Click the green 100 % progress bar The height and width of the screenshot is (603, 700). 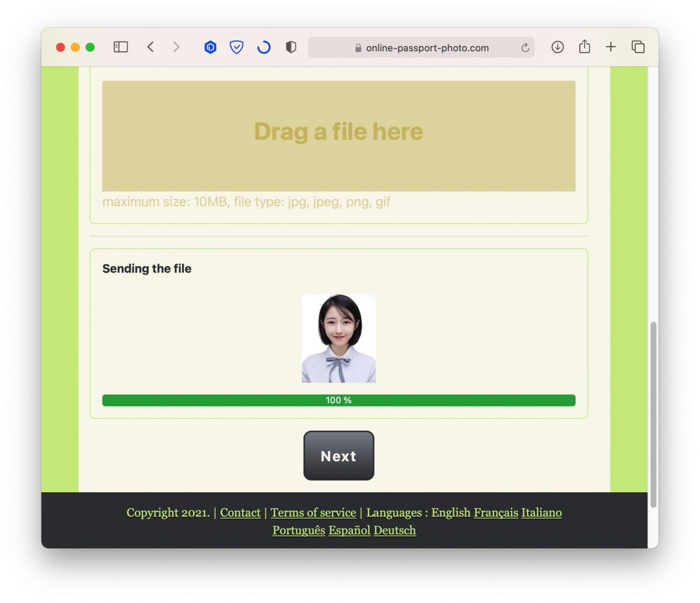pos(339,400)
